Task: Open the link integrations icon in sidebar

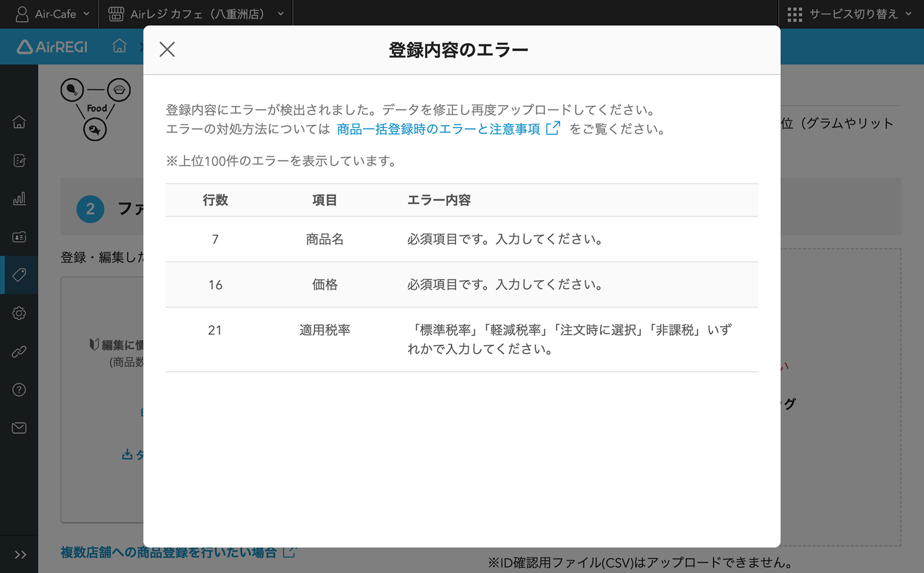Action: coord(19,351)
